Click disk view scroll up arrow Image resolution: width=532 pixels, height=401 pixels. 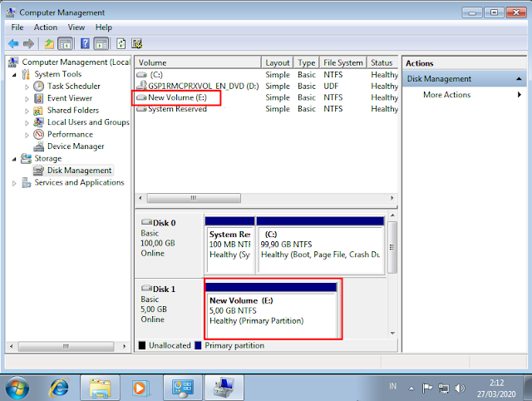392,215
